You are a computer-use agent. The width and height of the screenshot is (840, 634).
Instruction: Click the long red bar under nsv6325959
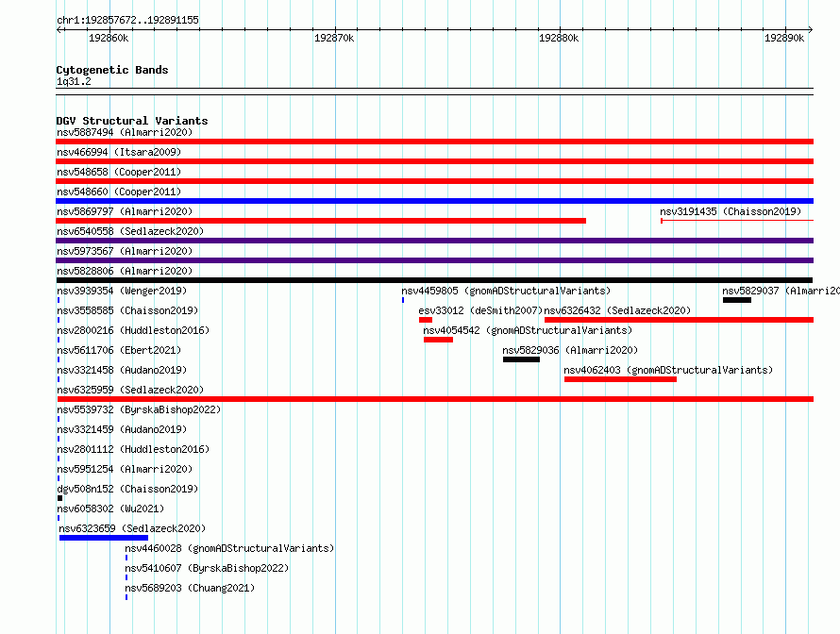(435, 399)
